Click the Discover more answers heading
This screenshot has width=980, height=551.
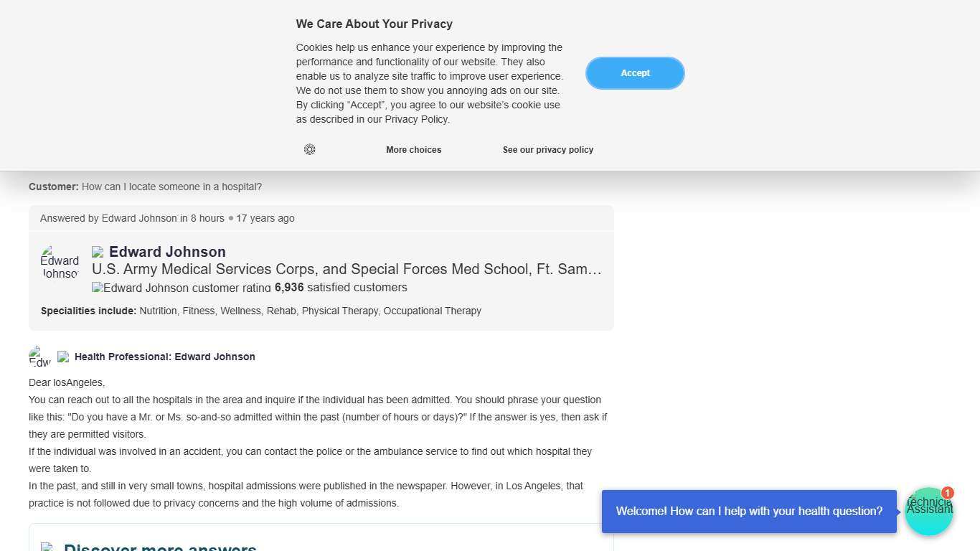160,547
